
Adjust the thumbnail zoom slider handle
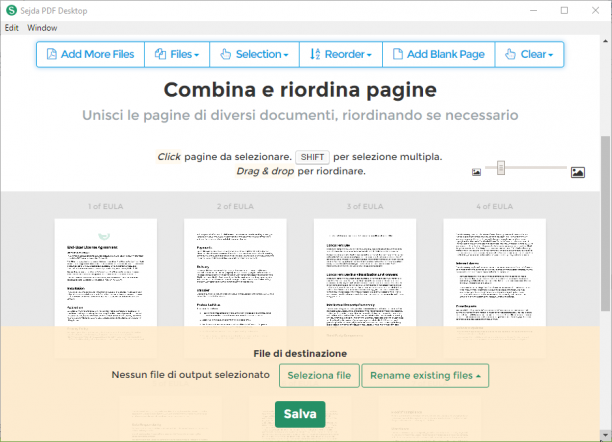point(501,168)
